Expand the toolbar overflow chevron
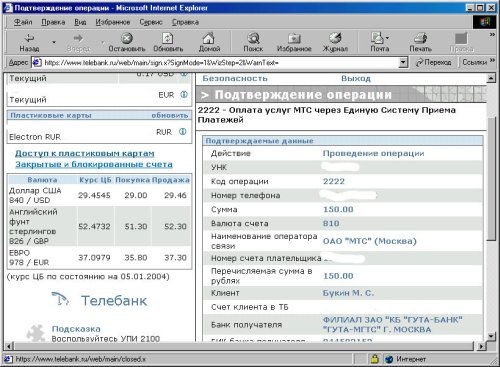The height and width of the screenshot is (367, 500). pos(492,34)
